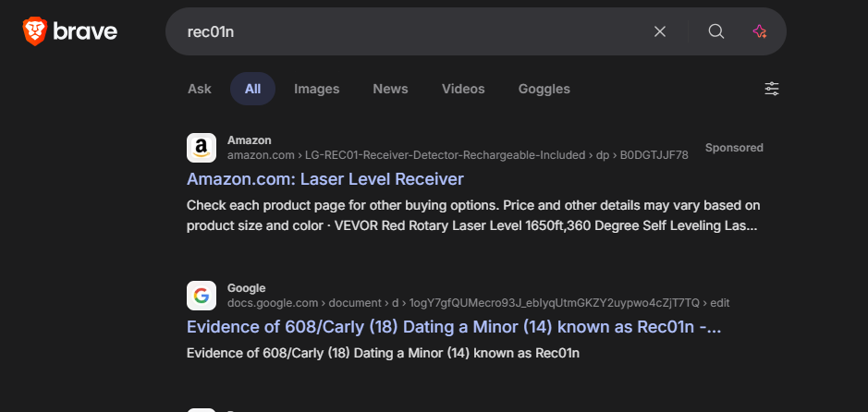Image resolution: width=868 pixels, height=412 pixels.
Task: Open the AI sparkle answer icon
Action: (x=760, y=31)
